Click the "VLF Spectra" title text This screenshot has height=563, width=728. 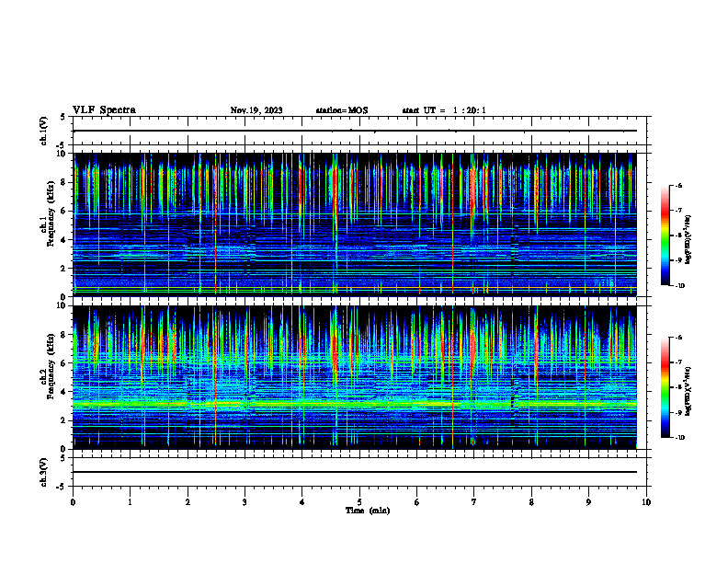(104, 110)
